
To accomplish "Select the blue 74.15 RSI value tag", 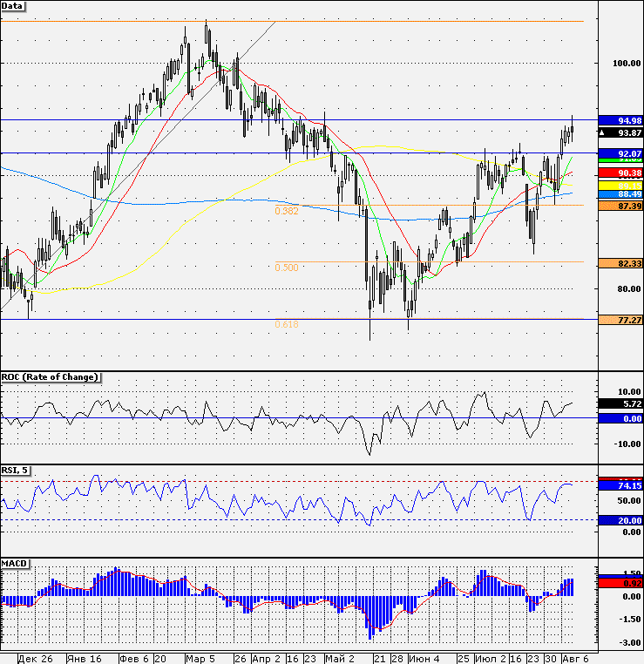I will 621,485.
